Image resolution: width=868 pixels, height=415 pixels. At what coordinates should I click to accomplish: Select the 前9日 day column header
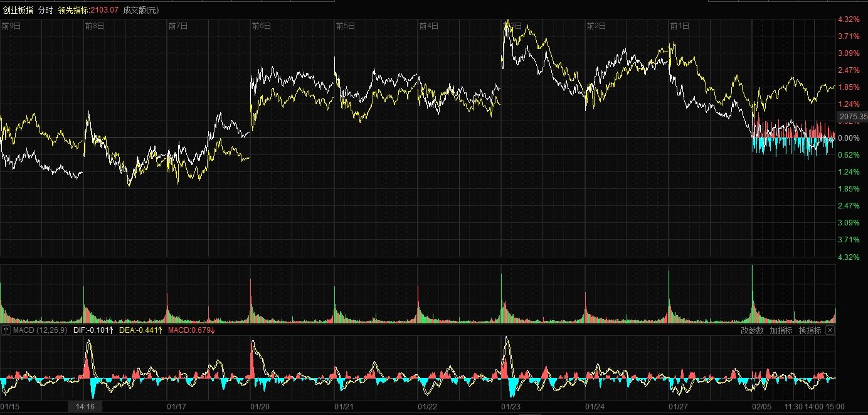(11, 26)
